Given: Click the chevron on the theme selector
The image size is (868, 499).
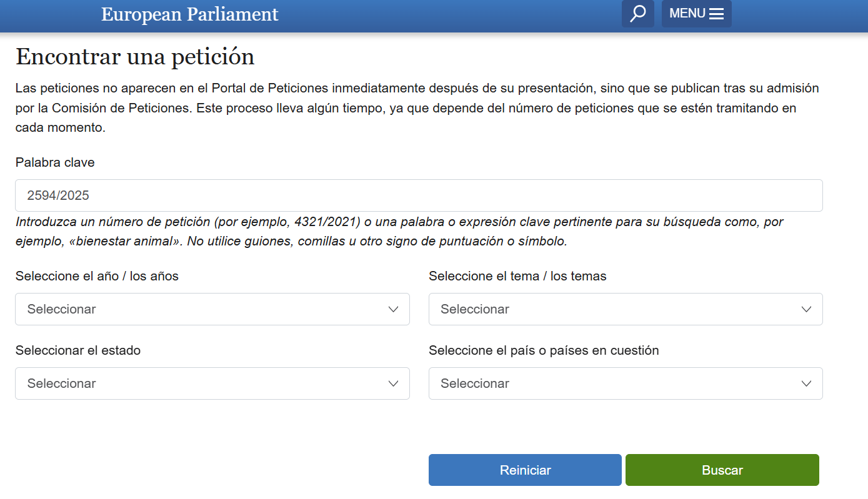Looking at the screenshot, I should (x=807, y=309).
